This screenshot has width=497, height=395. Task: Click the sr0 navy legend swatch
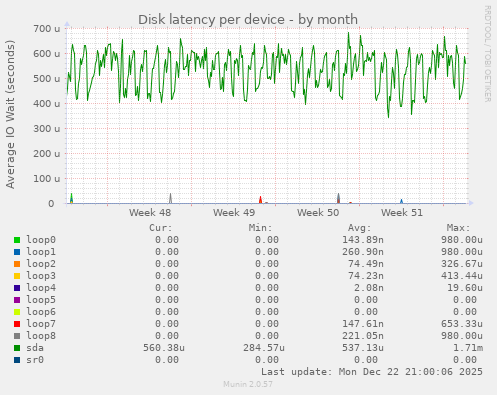(17, 360)
